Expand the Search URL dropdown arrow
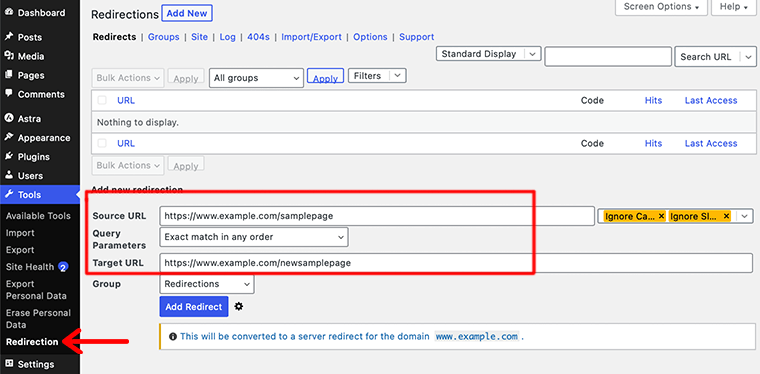Image resolution: width=760 pixels, height=374 pixels. click(x=748, y=57)
